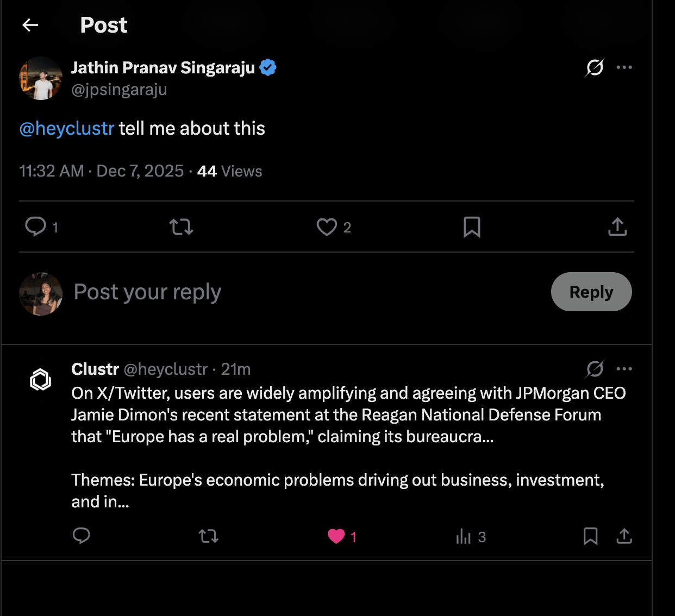Open more options on Jathin's post
675x616 pixels.
point(624,67)
